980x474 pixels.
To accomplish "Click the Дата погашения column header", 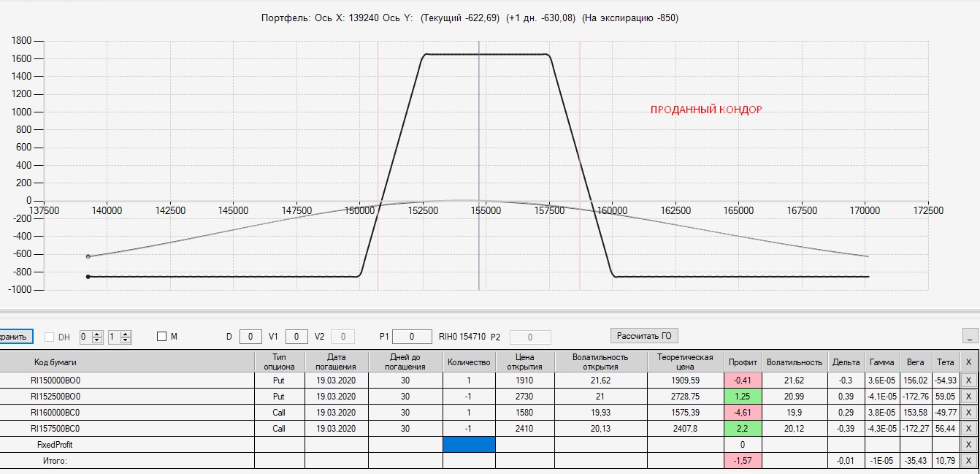I will (x=336, y=362).
